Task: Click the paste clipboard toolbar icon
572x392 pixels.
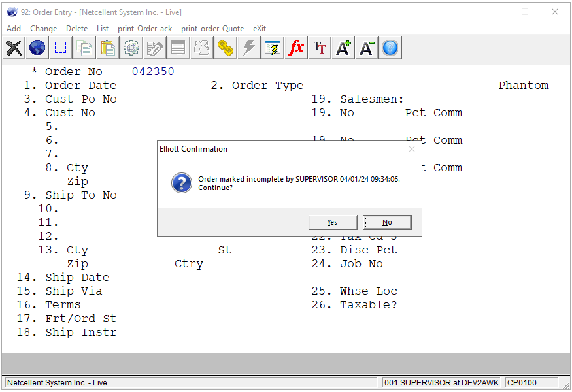Action: pyautogui.click(x=108, y=48)
